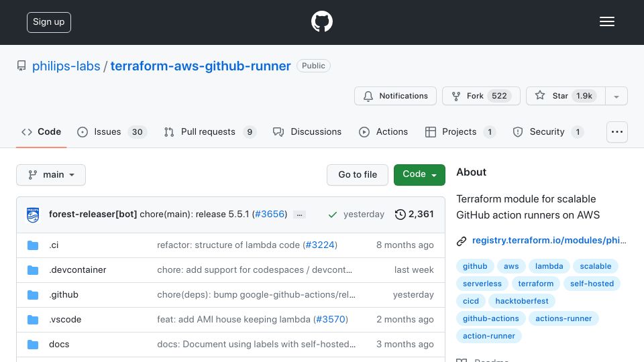Open the star lists dropdown arrow
The width and height of the screenshot is (644, 362).
point(616,96)
